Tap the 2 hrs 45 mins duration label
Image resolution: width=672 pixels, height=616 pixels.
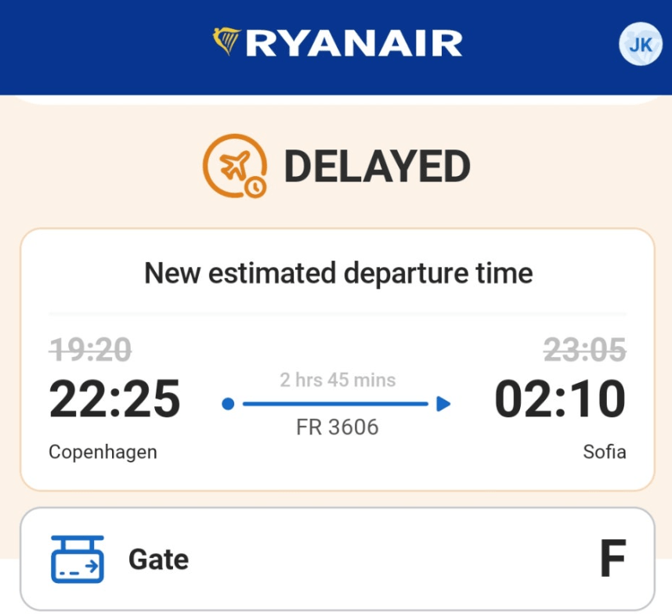[x=338, y=380]
